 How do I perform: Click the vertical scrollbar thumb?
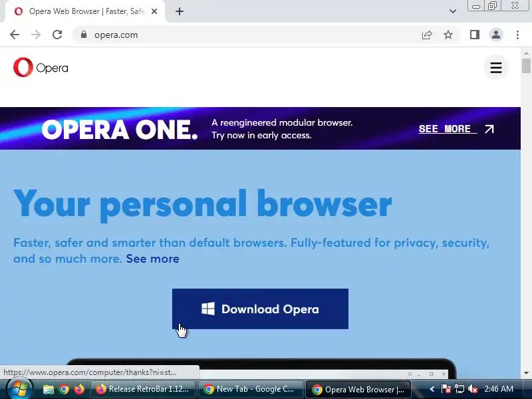526,65
